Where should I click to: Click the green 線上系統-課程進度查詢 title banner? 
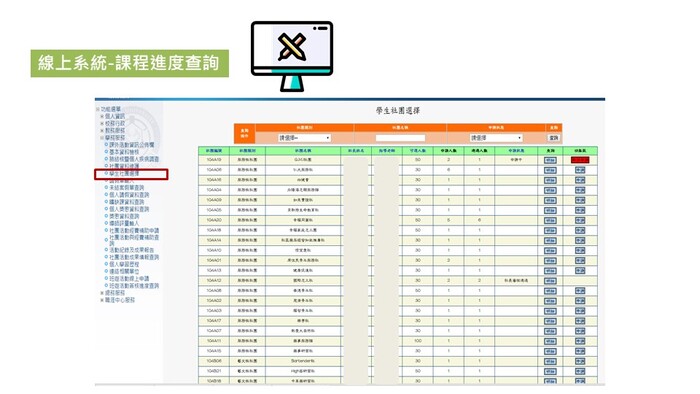click(x=129, y=63)
